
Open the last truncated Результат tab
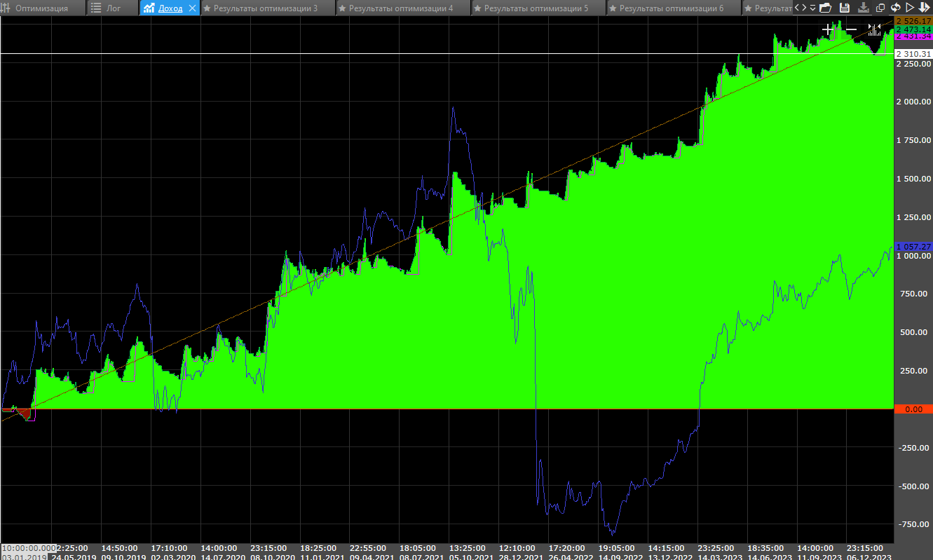click(767, 8)
